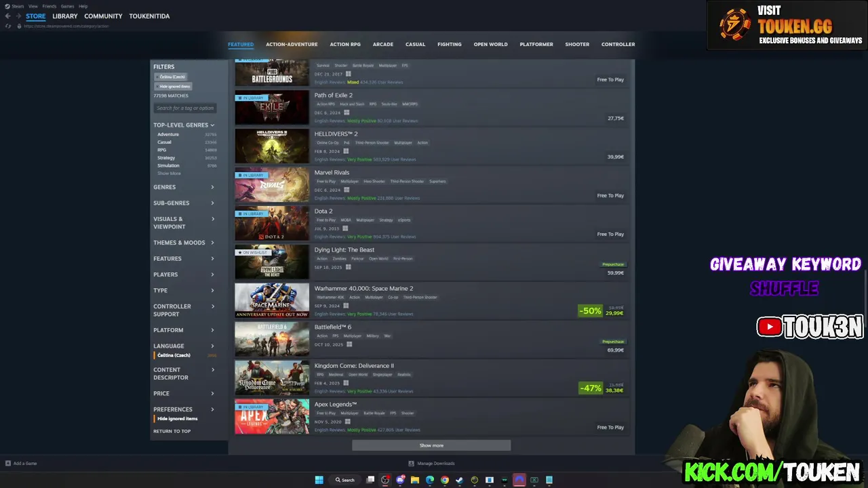Open the Notepad icon in the taskbar
Viewport: 868px width, 488px height.
tap(549, 480)
